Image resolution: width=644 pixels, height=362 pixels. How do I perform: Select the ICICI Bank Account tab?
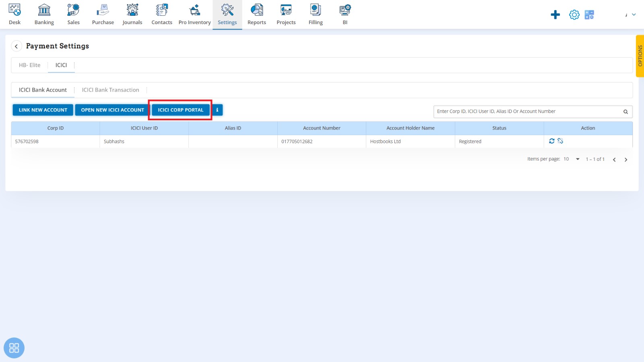point(43,90)
